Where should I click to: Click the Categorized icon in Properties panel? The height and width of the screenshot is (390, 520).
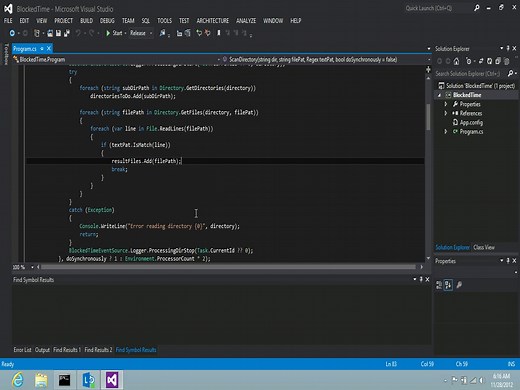pos(439,285)
